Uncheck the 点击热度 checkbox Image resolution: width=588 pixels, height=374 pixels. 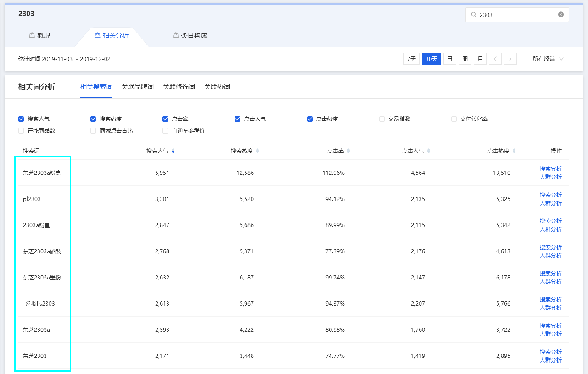pos(310,119)
